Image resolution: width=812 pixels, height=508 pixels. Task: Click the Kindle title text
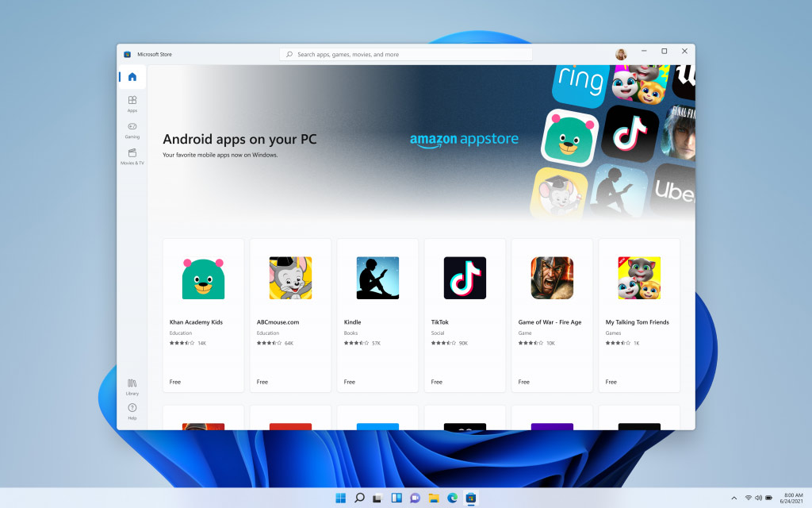pos(352,322)
